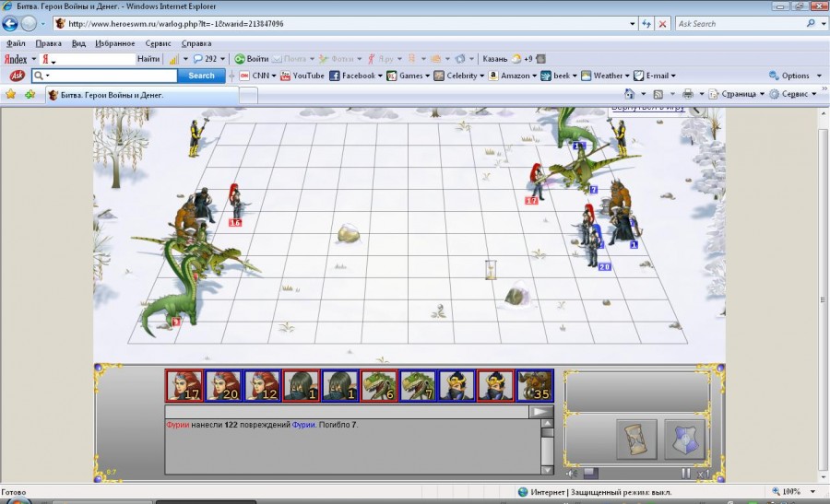Click the Ask logo icon
830x504 pixels.
[17, 76]
